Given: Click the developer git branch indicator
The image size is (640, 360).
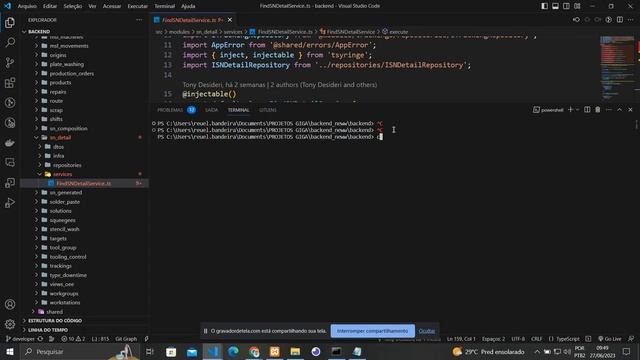Looking at the screenshot, I should click(20, 339).
